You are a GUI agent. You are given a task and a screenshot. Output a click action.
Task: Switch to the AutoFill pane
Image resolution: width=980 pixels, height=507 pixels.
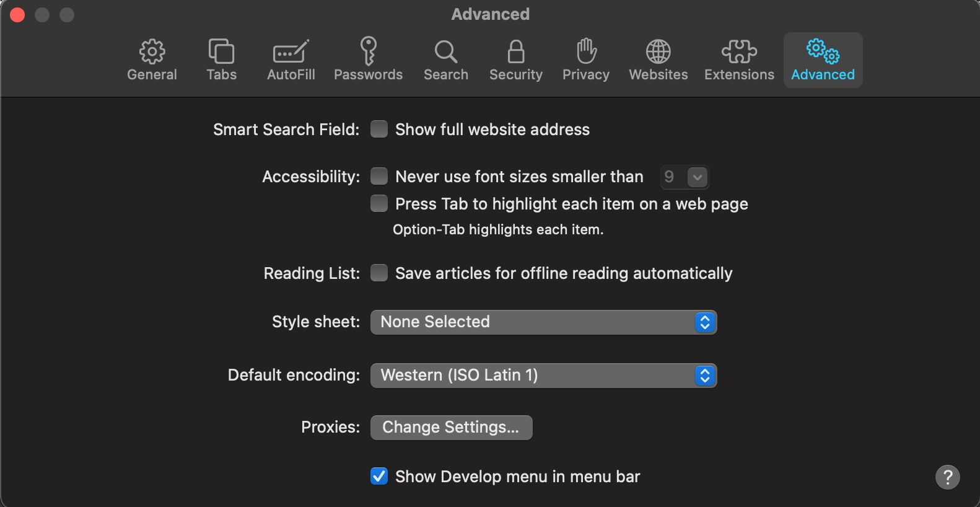point(291,60)
